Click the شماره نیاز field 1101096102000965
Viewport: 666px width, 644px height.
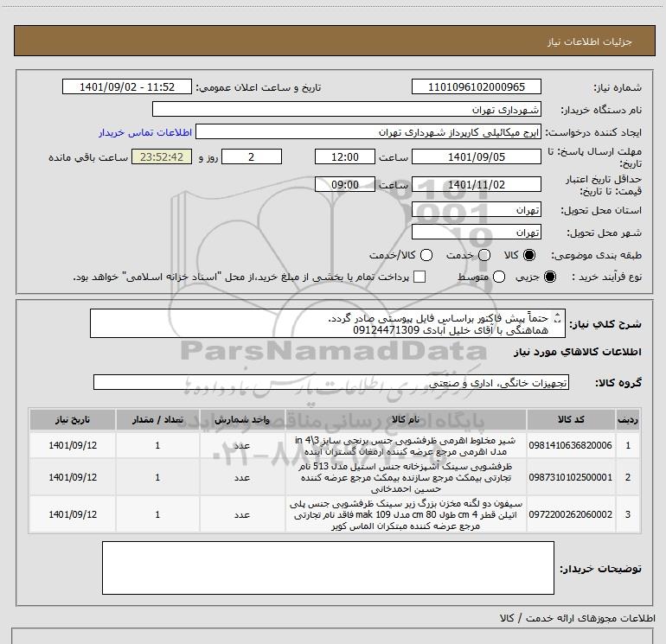point(476,87)
